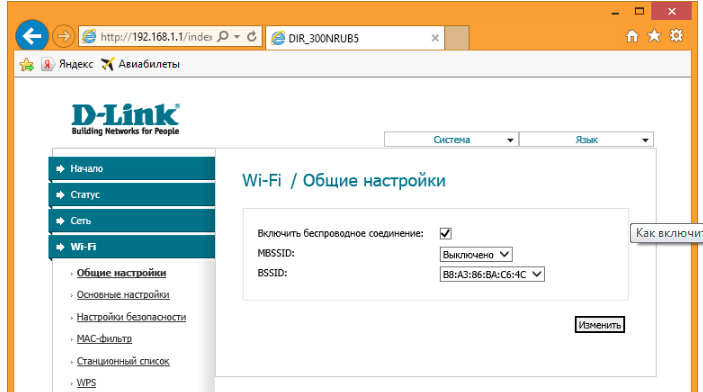
Task: Toggle Включить беспроводное соединение checkbox
Action: (446, 233)
